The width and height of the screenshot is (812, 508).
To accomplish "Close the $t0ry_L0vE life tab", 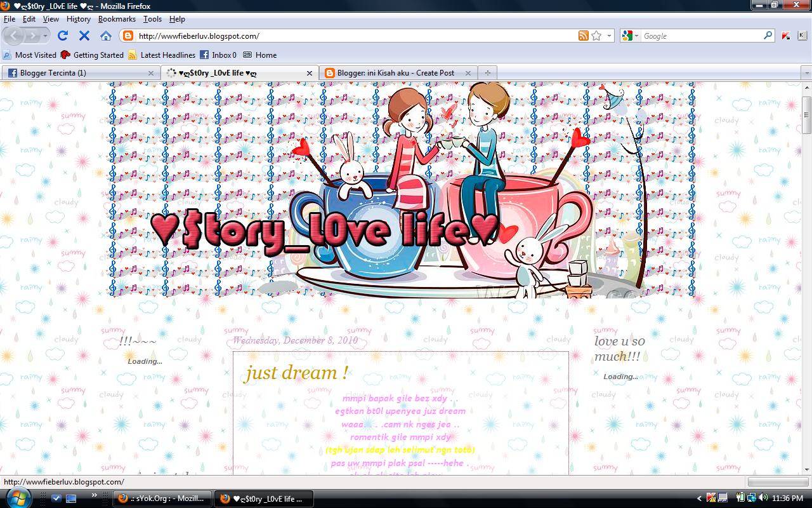I will (x=310, y=73).
